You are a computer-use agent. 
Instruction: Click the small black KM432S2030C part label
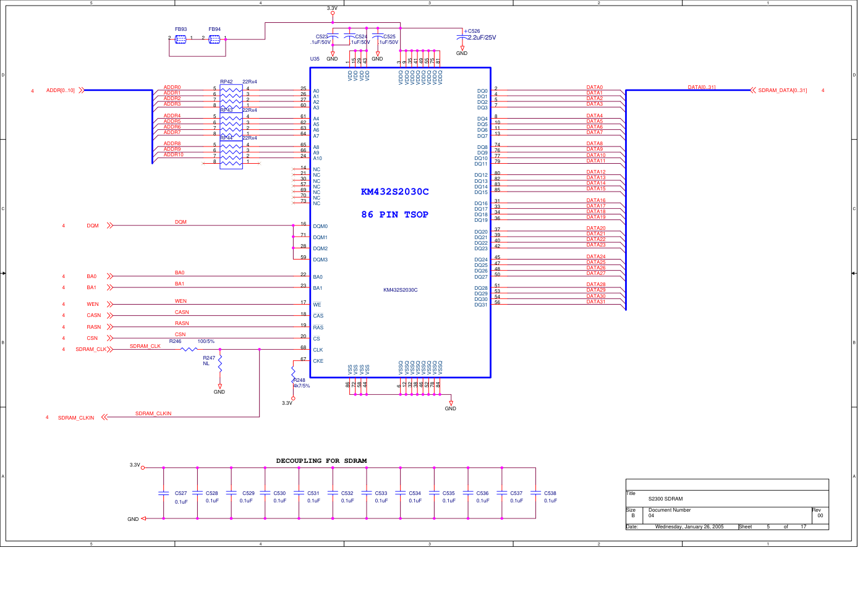tap(401, 290)
